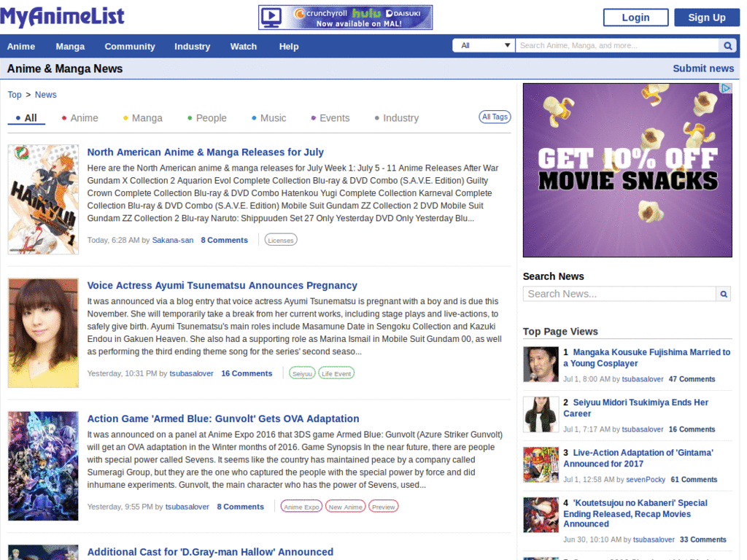Click the News breadcrumb link
The image size is (747, 560).
(x=46, y=95)
